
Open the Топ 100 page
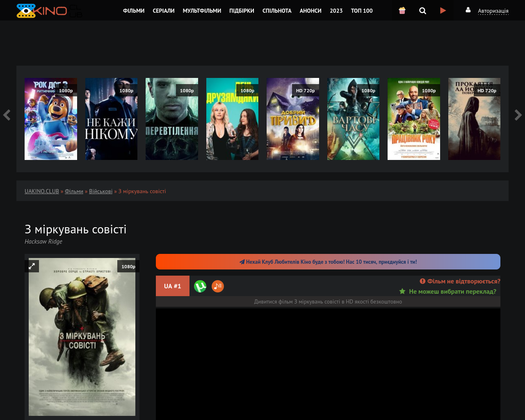pos(362,11)
